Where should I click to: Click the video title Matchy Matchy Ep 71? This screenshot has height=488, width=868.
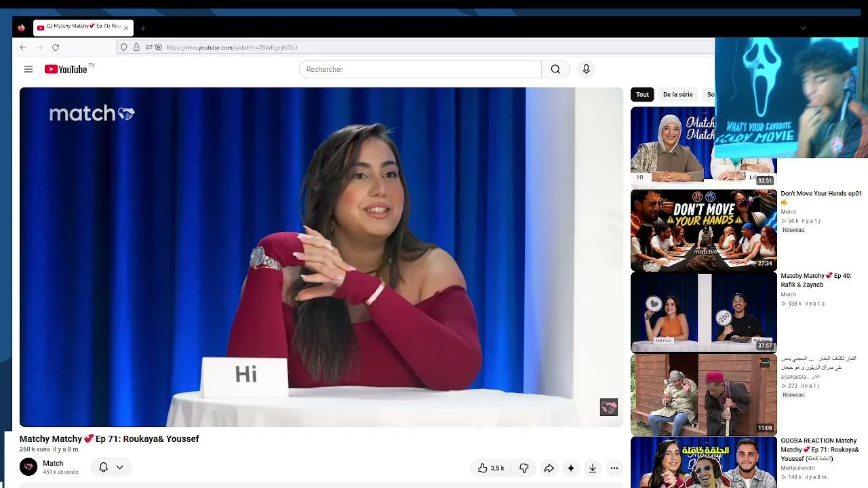pyautogui.click(x=109, y=439)
